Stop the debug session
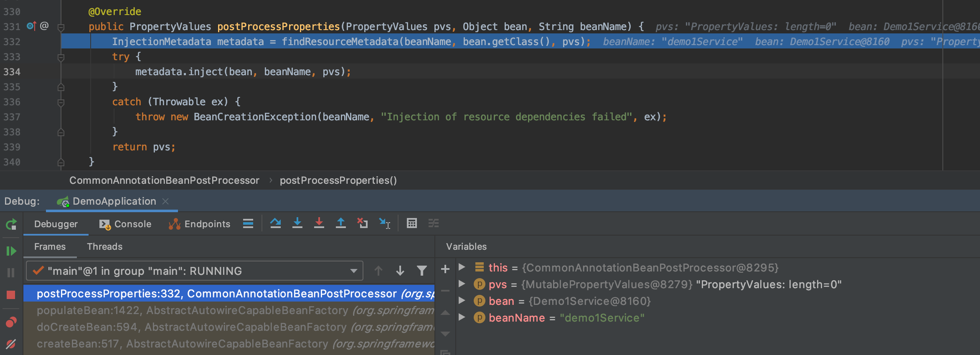 [x=11, y=295]
